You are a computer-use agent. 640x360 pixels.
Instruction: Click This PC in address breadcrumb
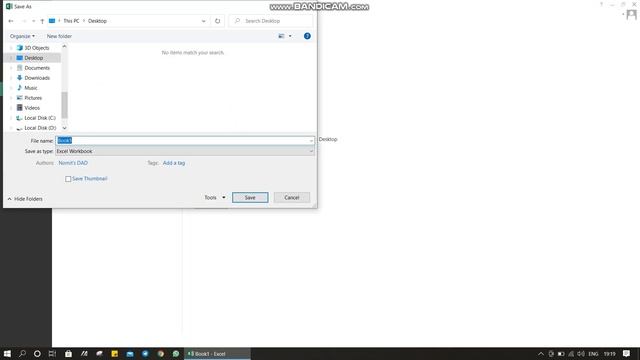[x=71, y=21]
